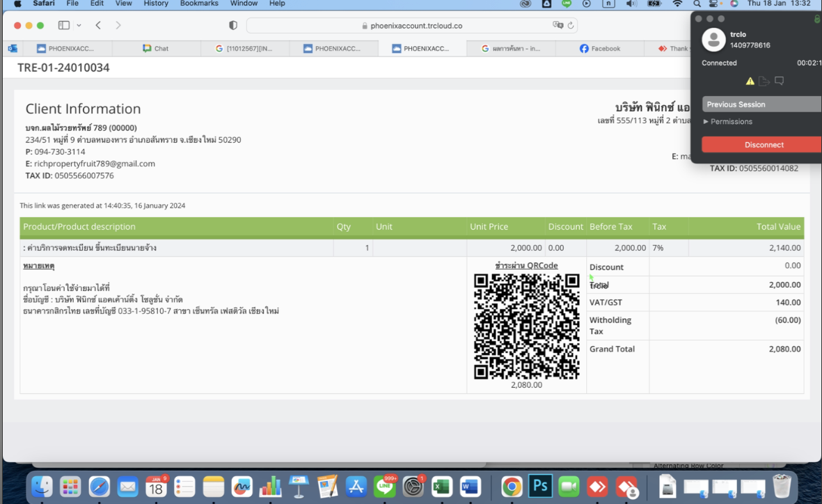The image size is (822, 504).
Task: Open the Apple menu
Action: coord(17,3)
